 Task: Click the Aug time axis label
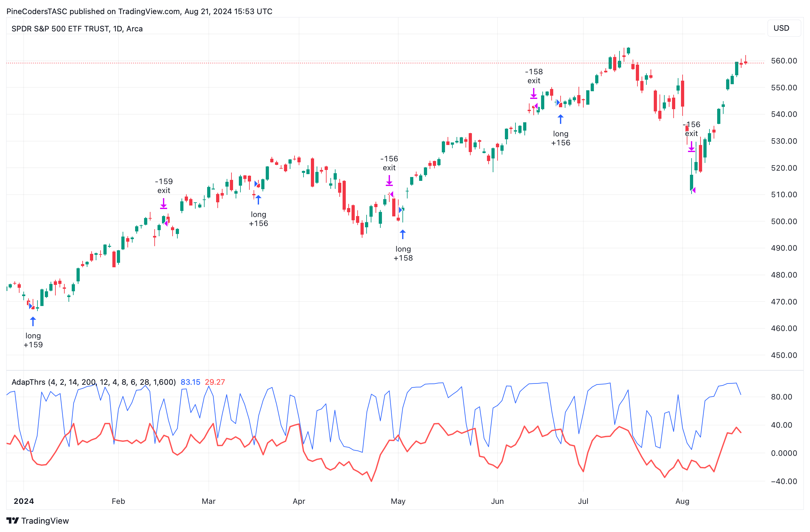[682, 501]
